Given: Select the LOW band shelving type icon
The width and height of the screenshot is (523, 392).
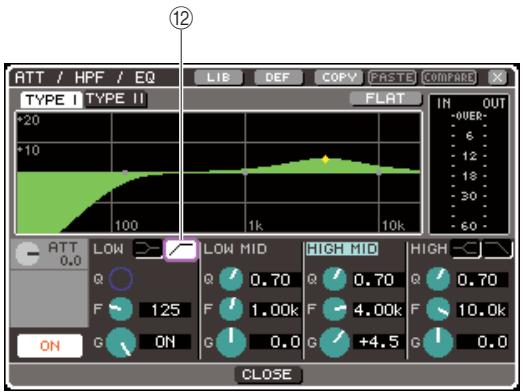Looking at the screenshot, I should coord(147,249).
